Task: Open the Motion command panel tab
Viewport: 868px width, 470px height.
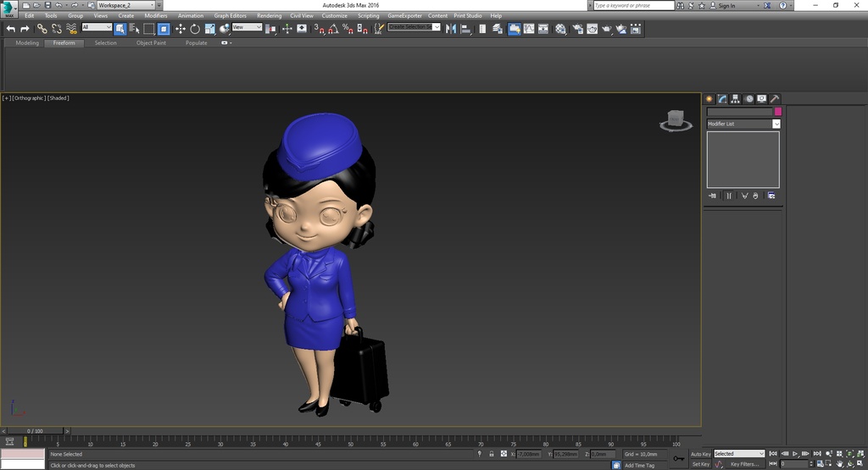Action: click(x=749, y=99)
